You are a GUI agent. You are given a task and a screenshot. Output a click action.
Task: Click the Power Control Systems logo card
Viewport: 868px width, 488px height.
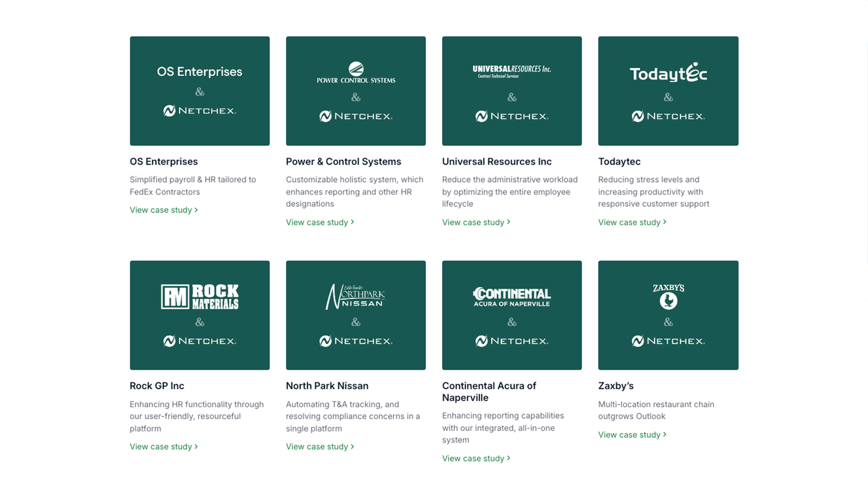(x=355, y=91)
